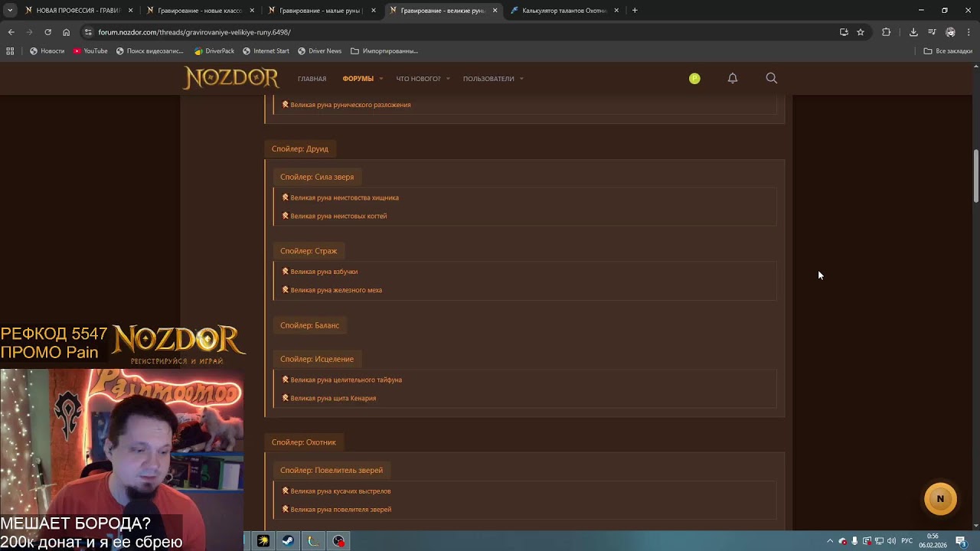Screen dimensions: 980x551
Task: Open Великая руна неистовства хищника link
Action: pyautogui.click(x=345, y=197)
